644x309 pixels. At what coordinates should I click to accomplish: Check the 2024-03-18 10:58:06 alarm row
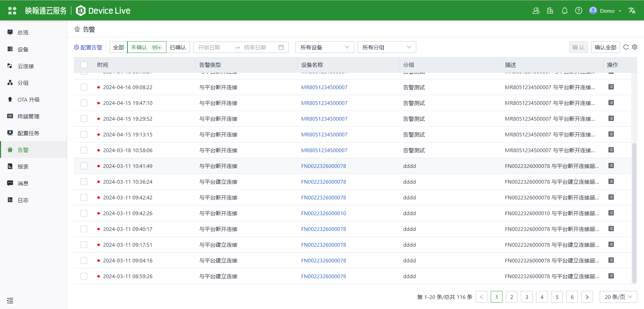(84, 150)
